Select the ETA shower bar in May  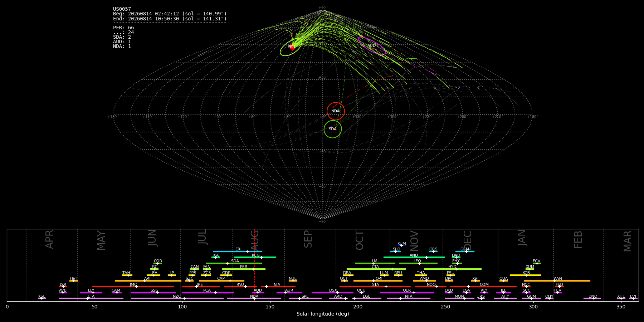point(91,298)
